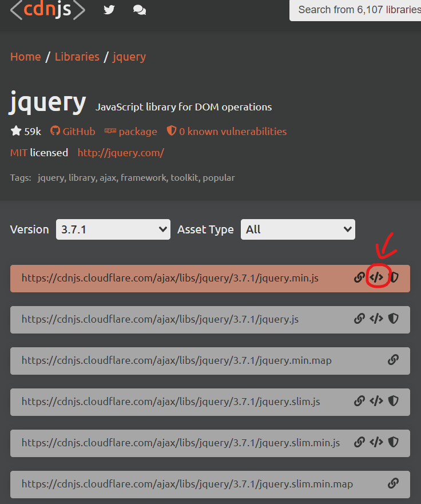Copy URL icon for jquery.slim.min.js
This screenshot has height=504, width=421.
coord(359,442)
